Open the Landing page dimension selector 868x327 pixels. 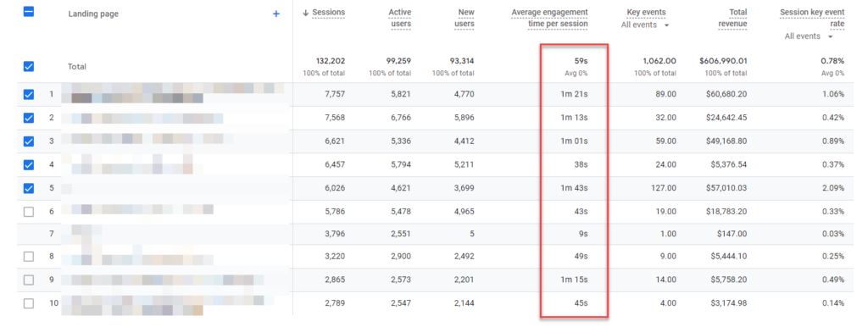[x=93, y=14]
